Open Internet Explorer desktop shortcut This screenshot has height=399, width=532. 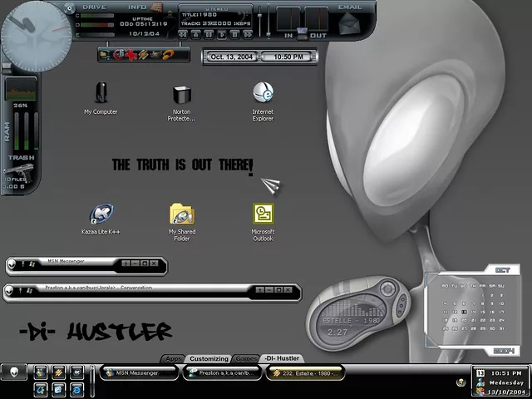click(263, 93)
